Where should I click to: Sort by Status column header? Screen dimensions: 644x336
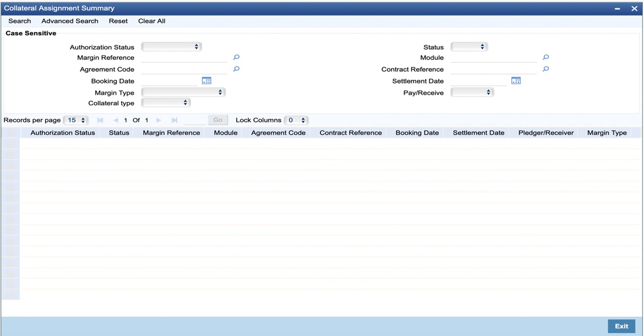tap(119, 133)
